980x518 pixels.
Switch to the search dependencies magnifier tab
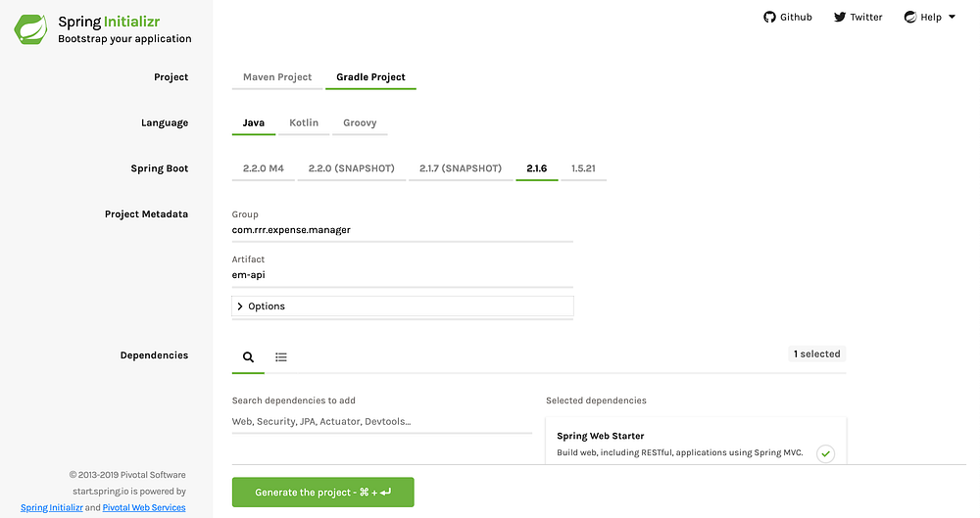click(248, 356)
